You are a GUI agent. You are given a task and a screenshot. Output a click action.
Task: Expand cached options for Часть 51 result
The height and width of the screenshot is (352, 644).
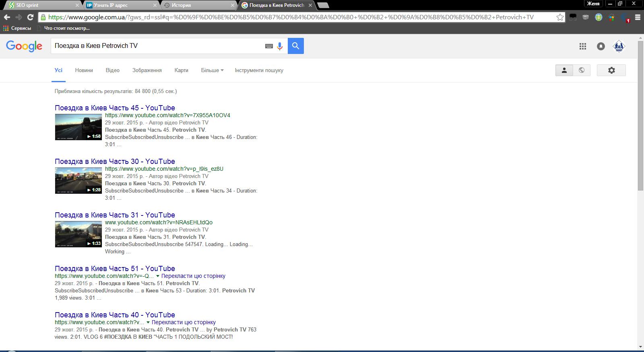(158, 276)
